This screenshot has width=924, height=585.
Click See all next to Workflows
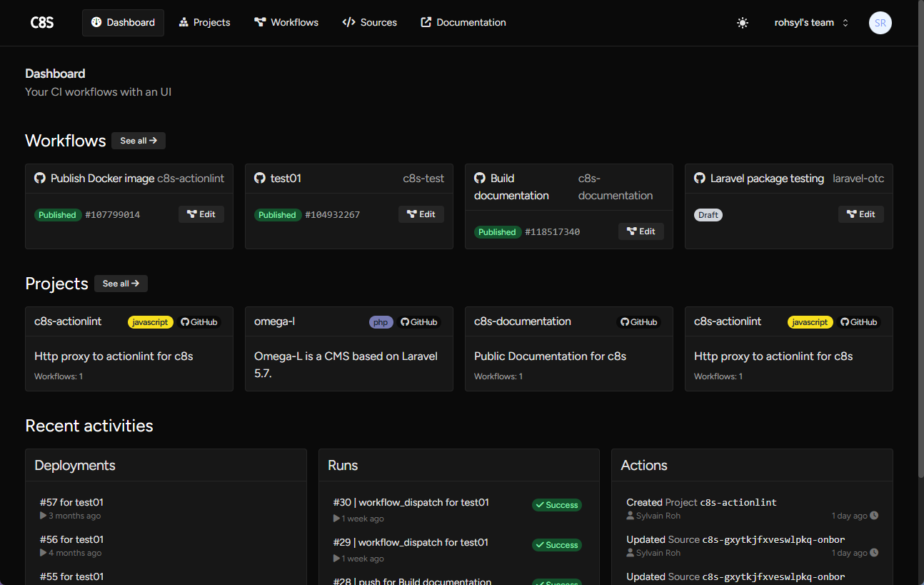pos(139,141)
